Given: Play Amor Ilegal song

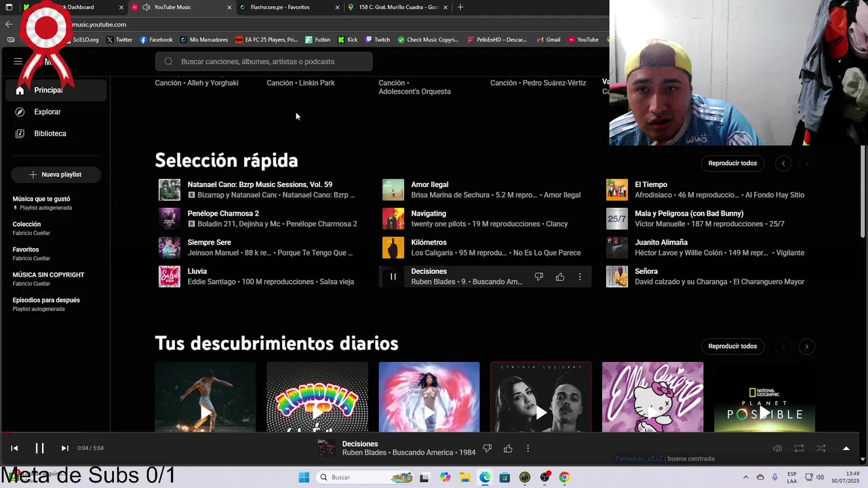Looking at the screenshot, I should (393, 190).
